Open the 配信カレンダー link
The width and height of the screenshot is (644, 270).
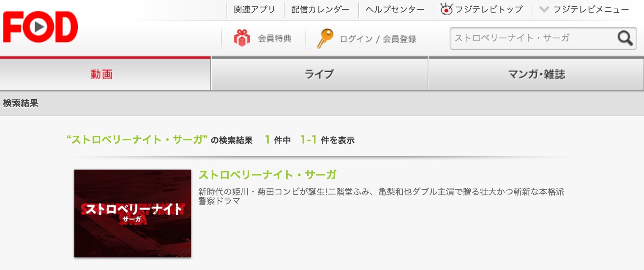click(x=320, y=10)
